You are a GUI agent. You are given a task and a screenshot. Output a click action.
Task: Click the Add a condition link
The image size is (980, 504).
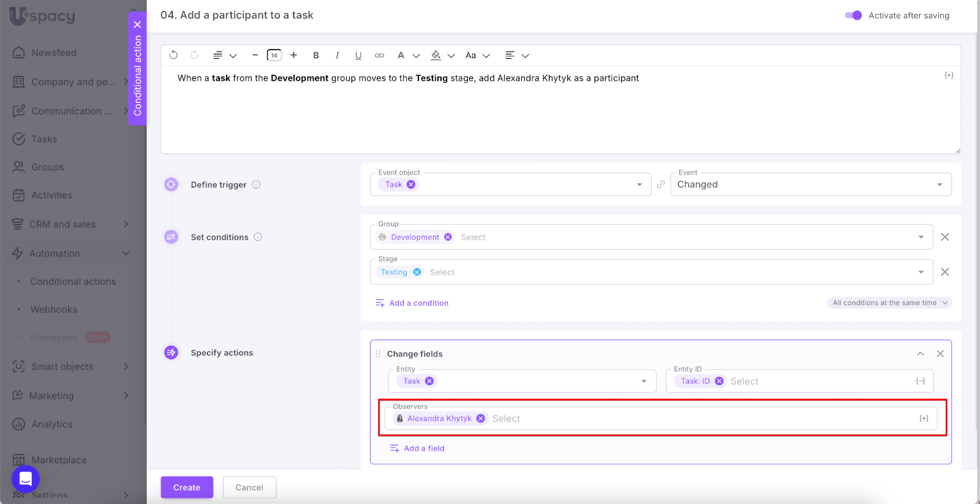point(418,303)
